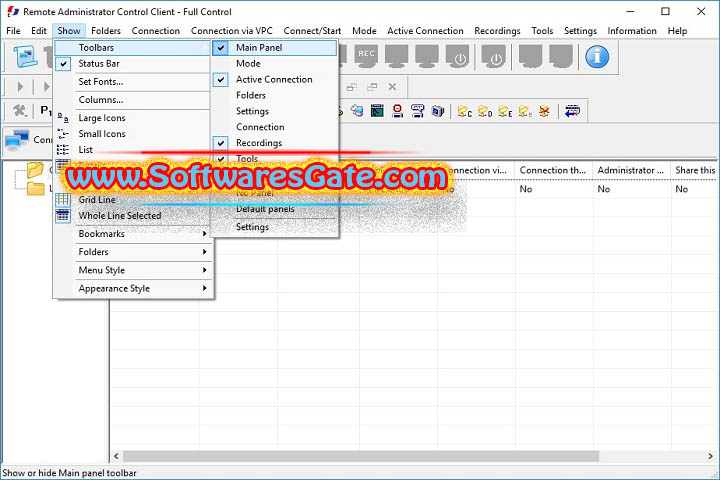
Task: Enable Settings toolbar below Folders in submenu
Action: click(x=274, y=111)
